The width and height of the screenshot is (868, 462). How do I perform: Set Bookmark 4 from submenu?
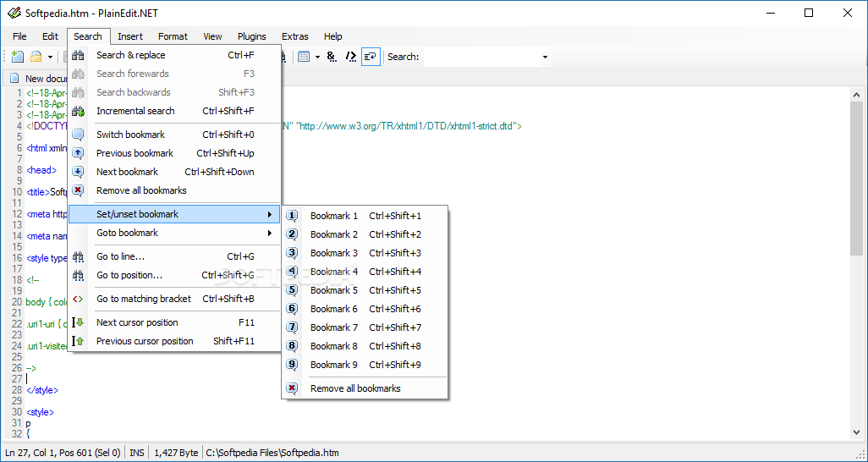click(x=366, y=272)
